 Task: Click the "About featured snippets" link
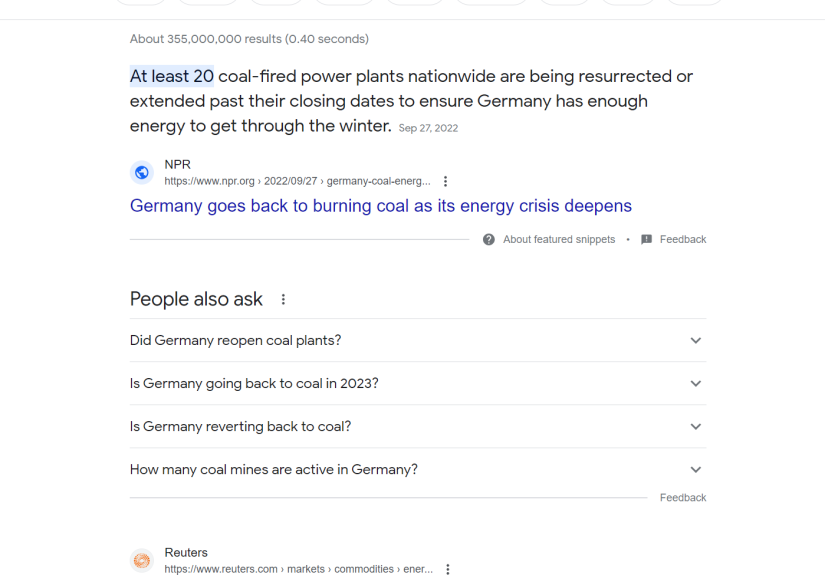point(559,240)
